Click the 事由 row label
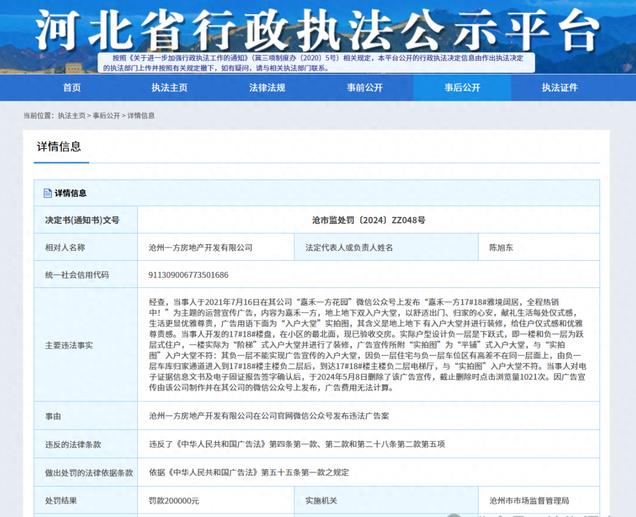 point(53,416)
